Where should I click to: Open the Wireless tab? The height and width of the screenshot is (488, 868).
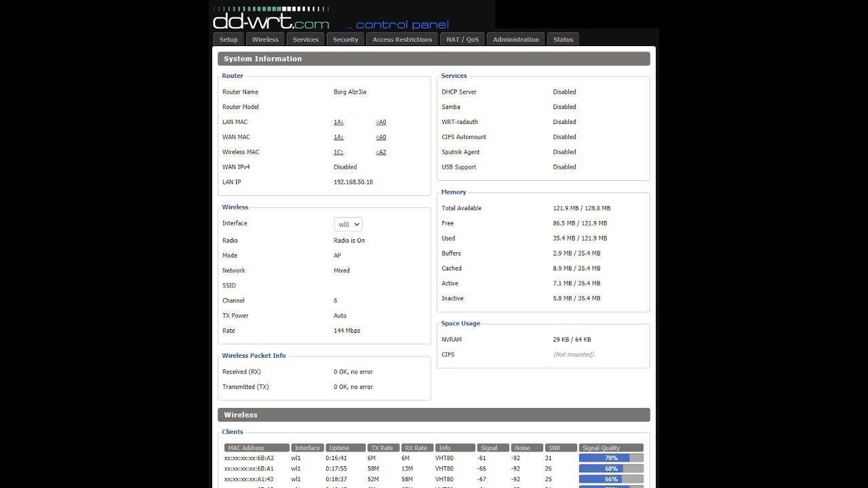click(x=265, y=39)
